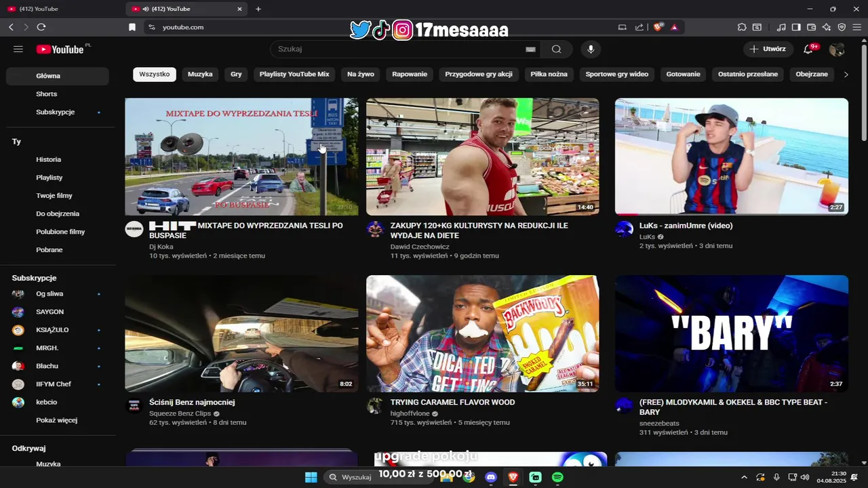Bookmark this page
The width and height of the screenshot is (868, 488).
[132, 27]
